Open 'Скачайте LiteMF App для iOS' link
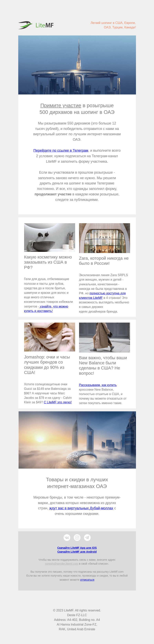The width and height of the screenshot is (154, 644). click(77, 548)
